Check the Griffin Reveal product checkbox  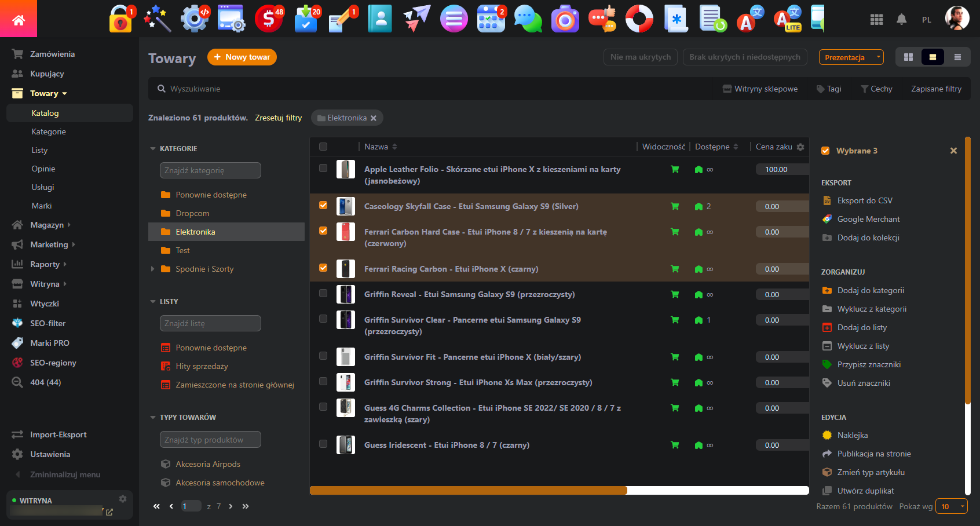323,294
